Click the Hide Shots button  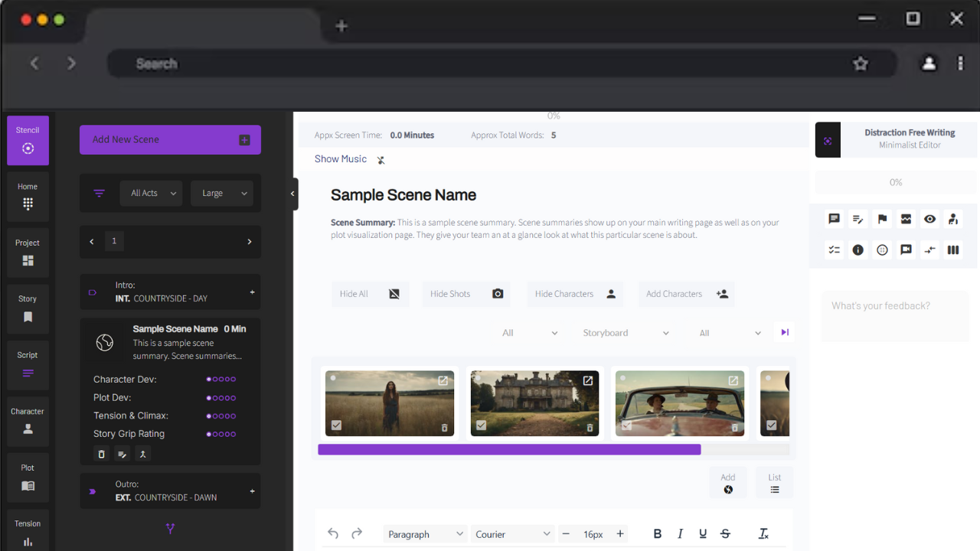(467, 294)
